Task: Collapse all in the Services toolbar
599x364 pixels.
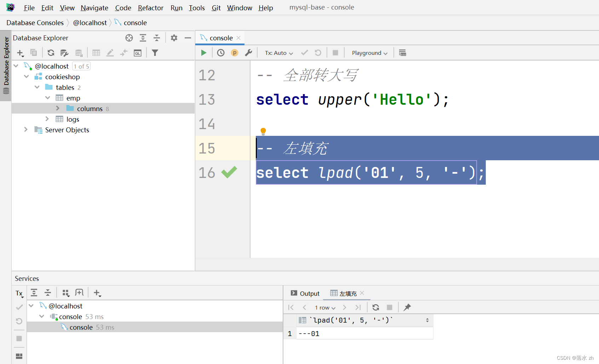Action: pyautogui.click(x=48, y=293)
